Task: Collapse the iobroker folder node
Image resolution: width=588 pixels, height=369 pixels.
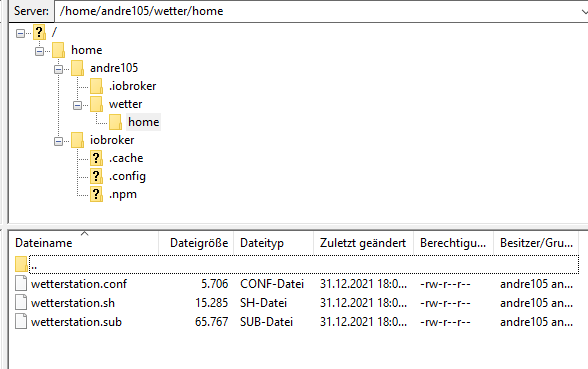Action: [x=58, y=141]
